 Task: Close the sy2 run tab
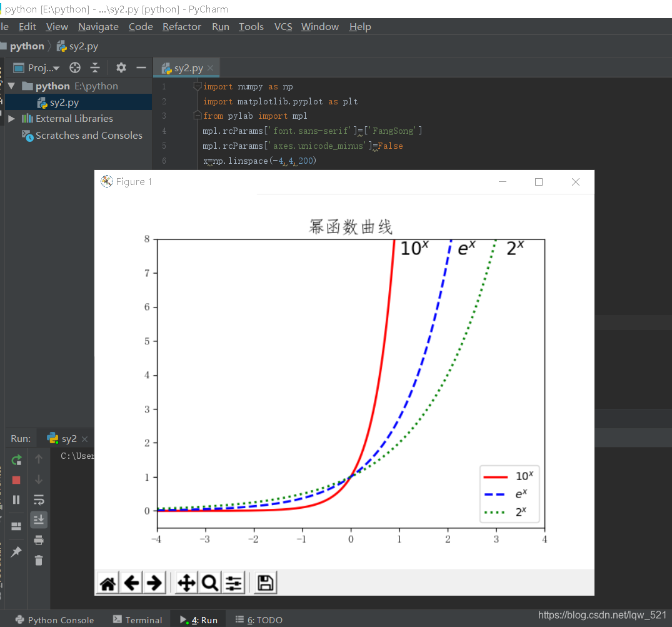(85, 439)
